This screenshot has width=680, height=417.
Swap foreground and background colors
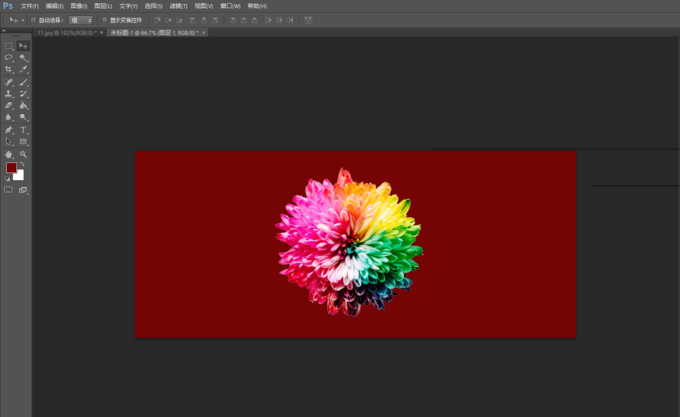22,164
